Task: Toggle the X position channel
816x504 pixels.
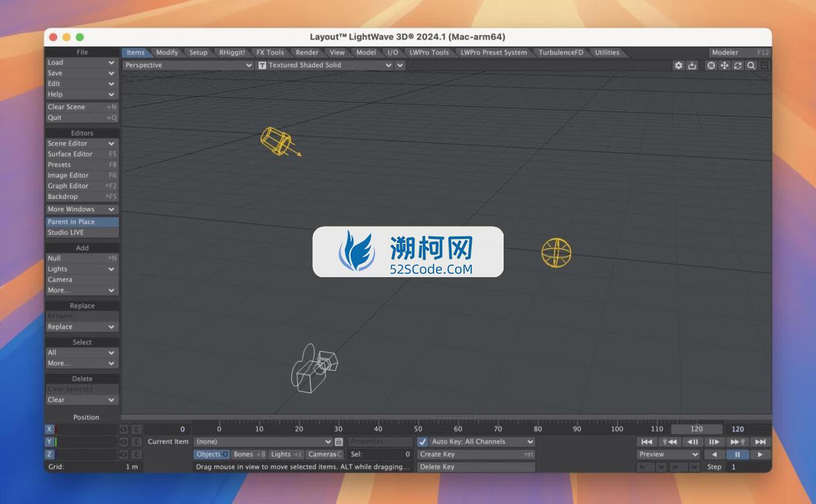Action: point(50,429)
